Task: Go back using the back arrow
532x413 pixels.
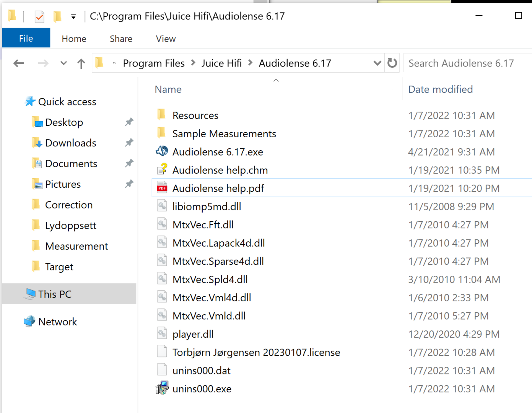Action: pos(19,63)
